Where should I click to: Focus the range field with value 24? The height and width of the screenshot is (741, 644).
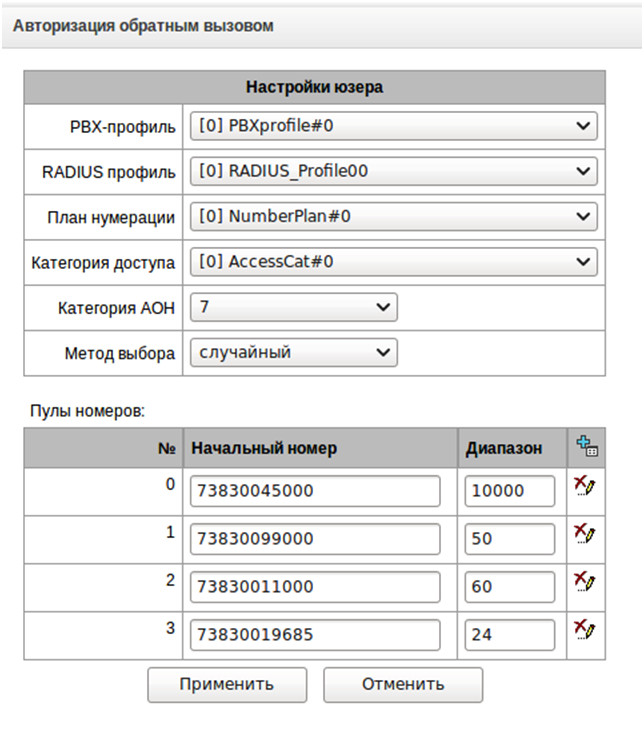pyautogui.click(x=510, y=634)
